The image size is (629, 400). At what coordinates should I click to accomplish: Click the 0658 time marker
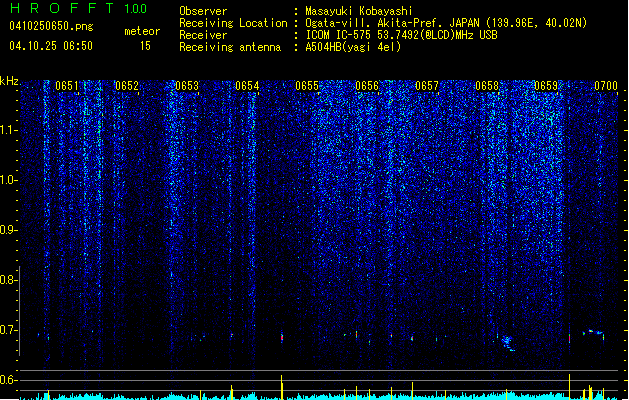[487, 86]
